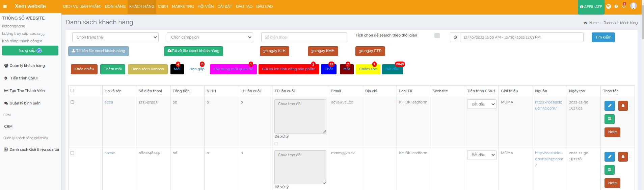This screenshot has width=644, height=190.
Task: Select the checkbox for the acca row
Action: 72,102
